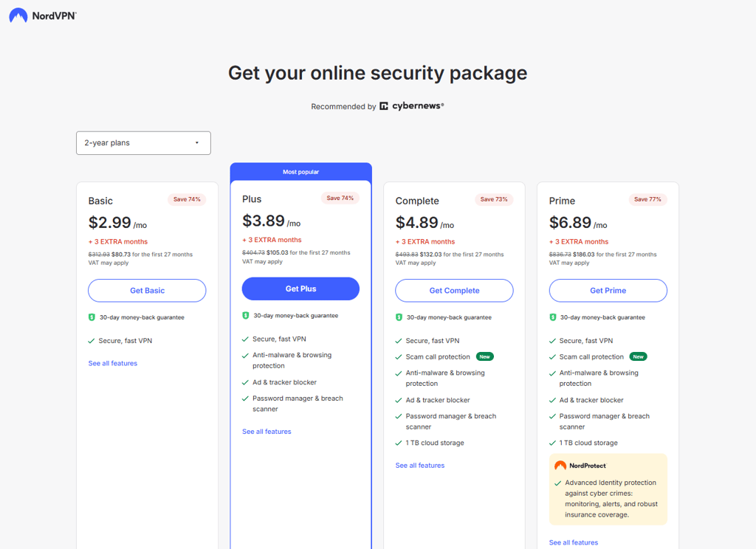
Task: Click the Save 74% badge on Plus
Action: (340, 198)
